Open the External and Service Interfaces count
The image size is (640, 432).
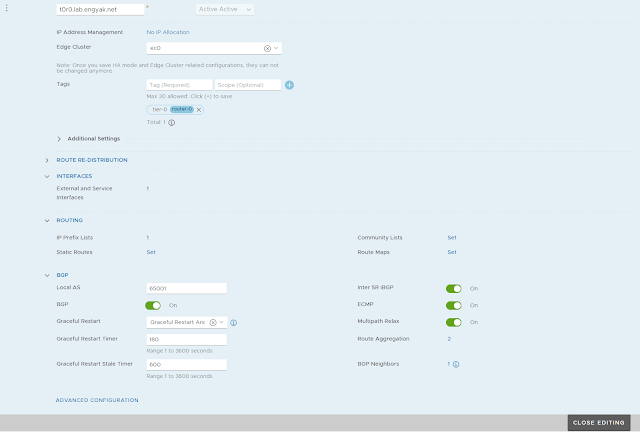pyautogui.click(x=148, y=189)
